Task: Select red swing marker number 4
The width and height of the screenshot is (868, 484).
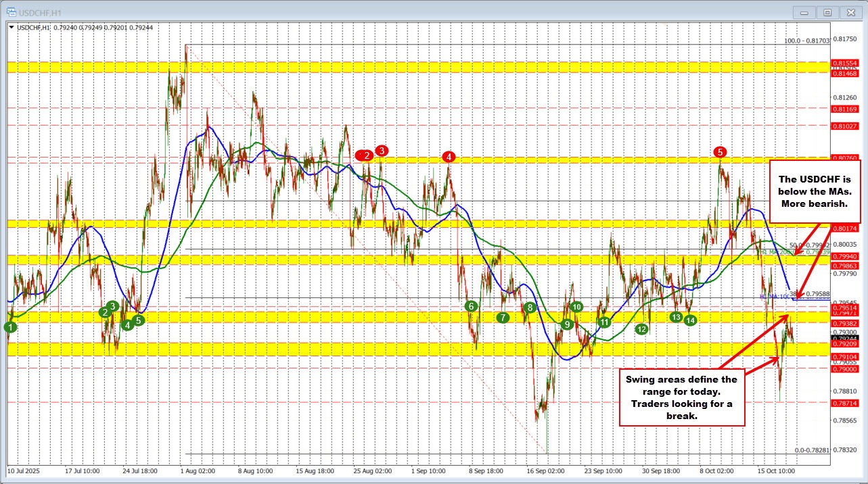Action: coord(449,157)
